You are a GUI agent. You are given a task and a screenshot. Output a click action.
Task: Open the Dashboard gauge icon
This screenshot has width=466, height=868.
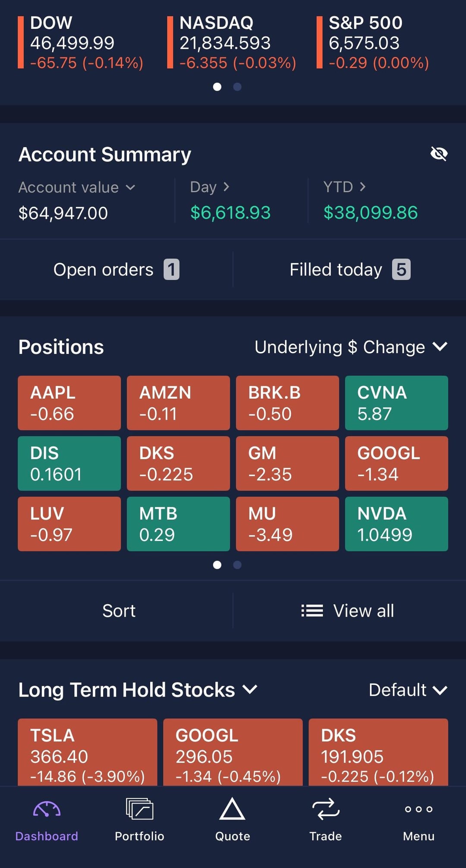point(47,809)
